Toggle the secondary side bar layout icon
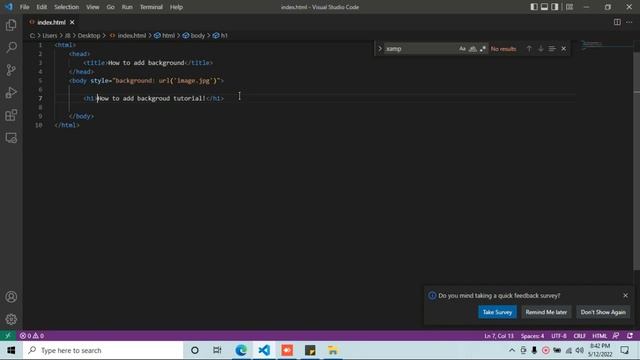The width and height of the screenshot is (640, 360). coord(555,7)
